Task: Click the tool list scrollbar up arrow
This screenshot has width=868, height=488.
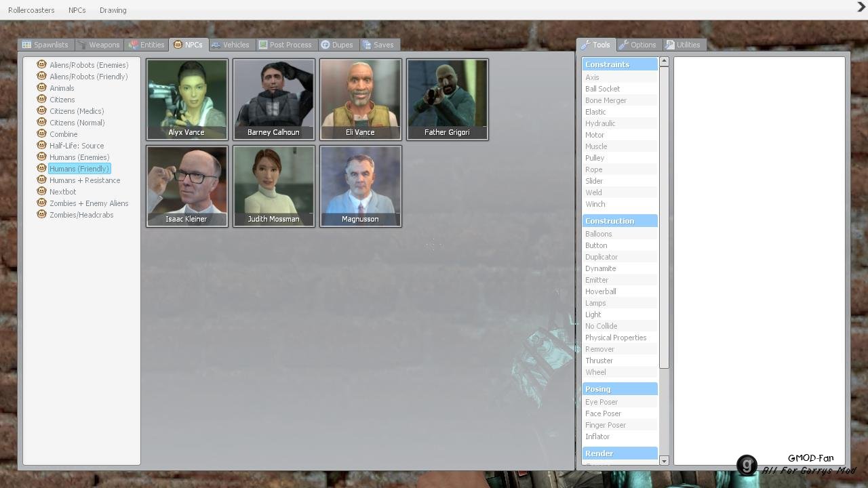Action: [x=664, y=62]
